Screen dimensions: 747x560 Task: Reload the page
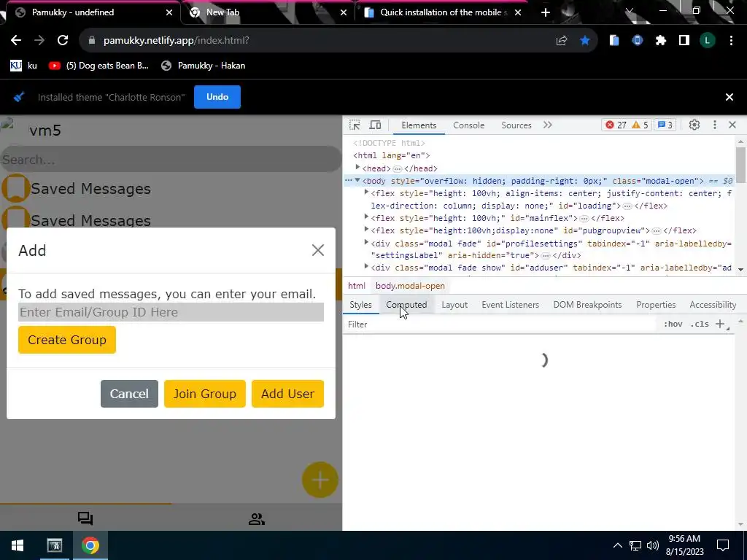(x=63, y=41)
